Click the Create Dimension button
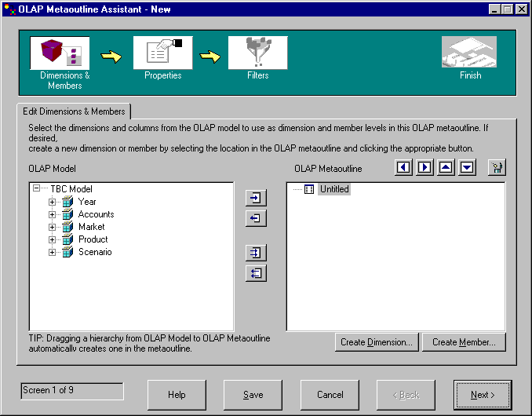The image size is (532, 416). (x=377, y=342)
